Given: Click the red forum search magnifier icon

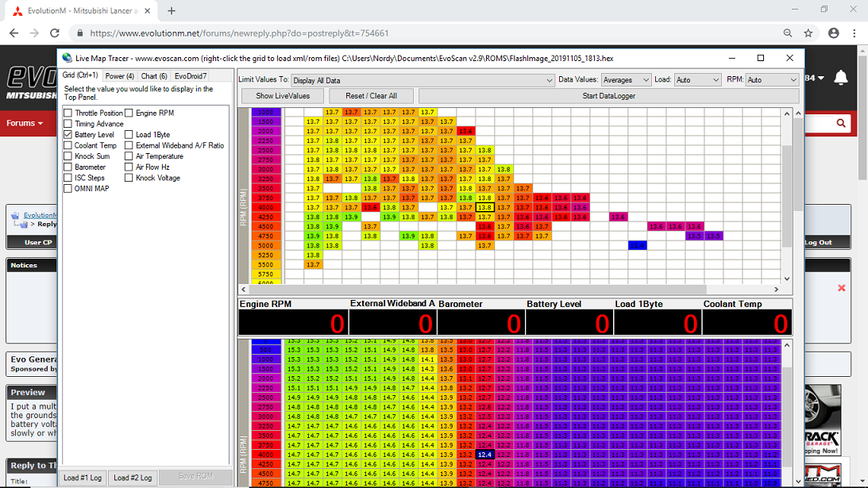Looking at the screenshot, I should click(x=841, y=123).
